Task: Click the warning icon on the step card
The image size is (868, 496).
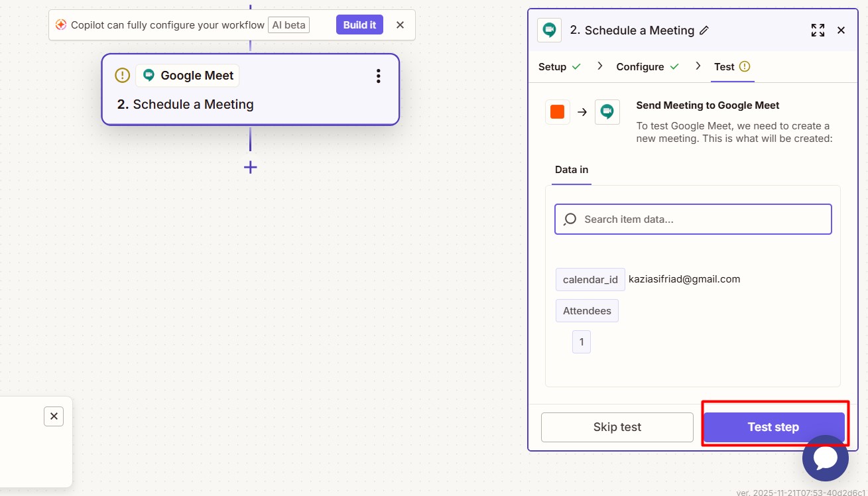Action: tap(122, 76)
